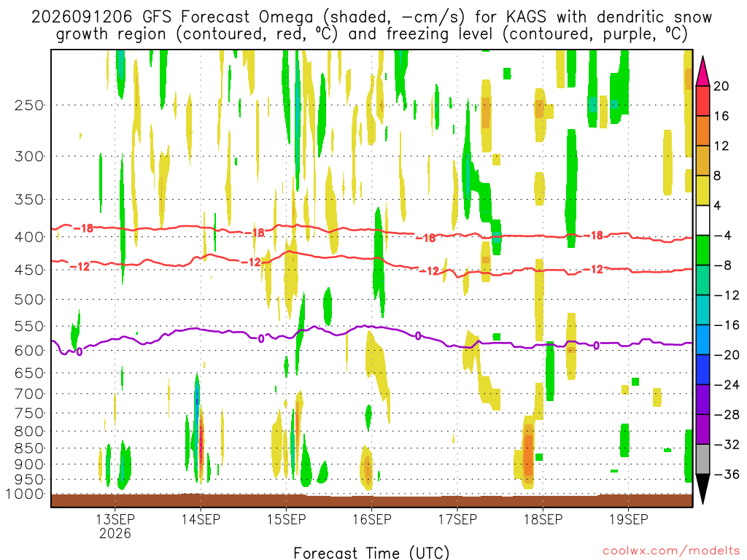
Task: Select the yellow colorbar segment between 4 and 8
Action: coord(703,190)
